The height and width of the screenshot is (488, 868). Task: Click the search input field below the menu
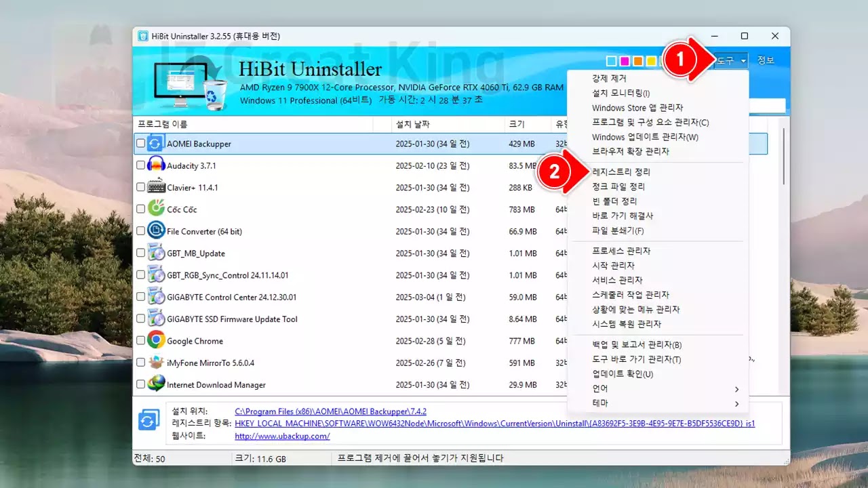(x=767, y=106)
